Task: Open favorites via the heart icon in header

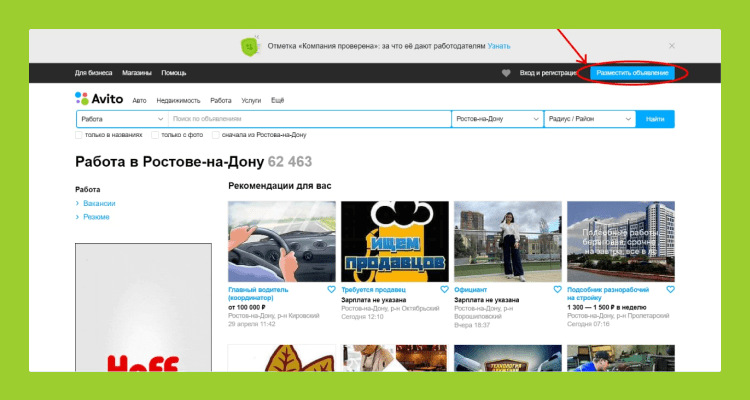Action: coord(507,73)
